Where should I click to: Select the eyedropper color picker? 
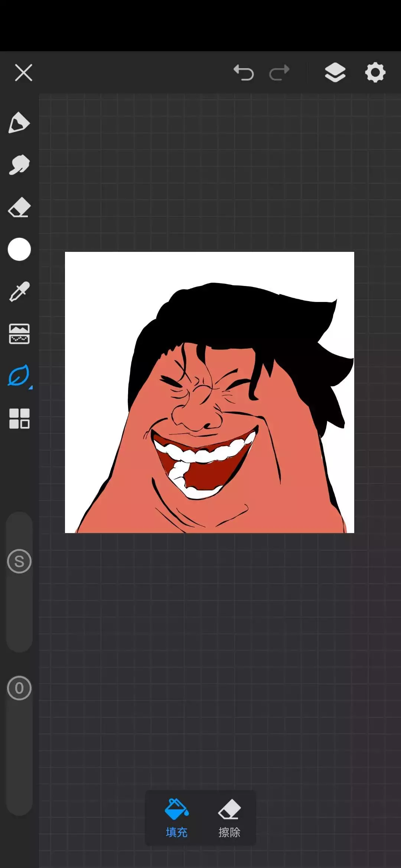tap(19, 292)
